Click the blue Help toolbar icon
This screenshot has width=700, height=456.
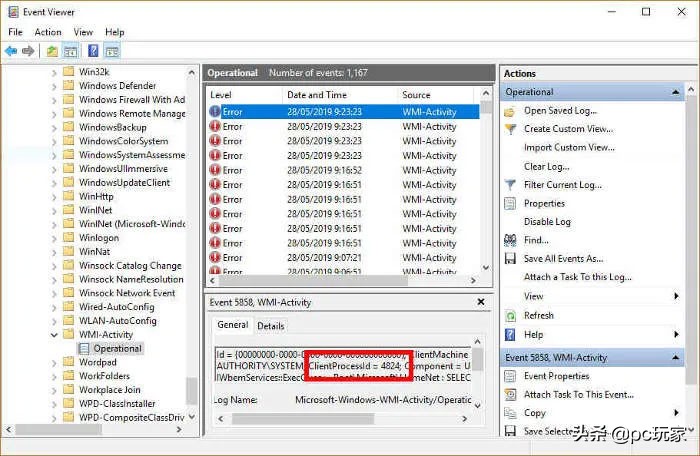click(x=93, y=51)
